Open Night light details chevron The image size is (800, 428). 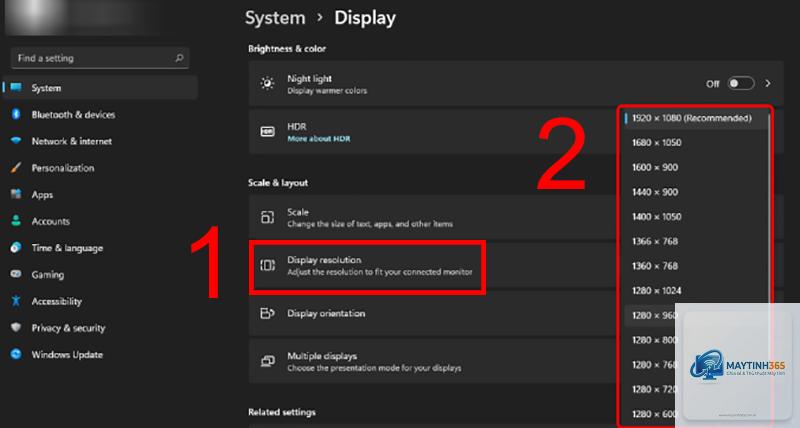[x=768, y=83]
